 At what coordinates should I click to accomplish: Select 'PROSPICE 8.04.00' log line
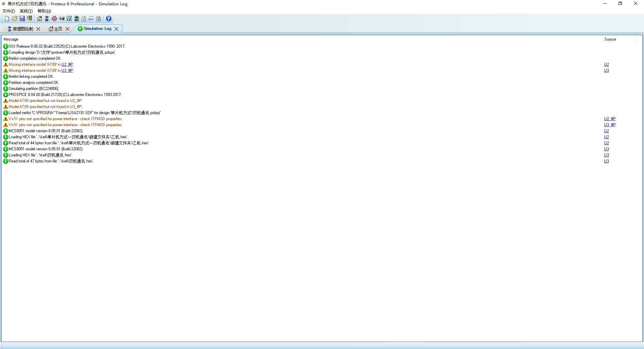point(65,95)
